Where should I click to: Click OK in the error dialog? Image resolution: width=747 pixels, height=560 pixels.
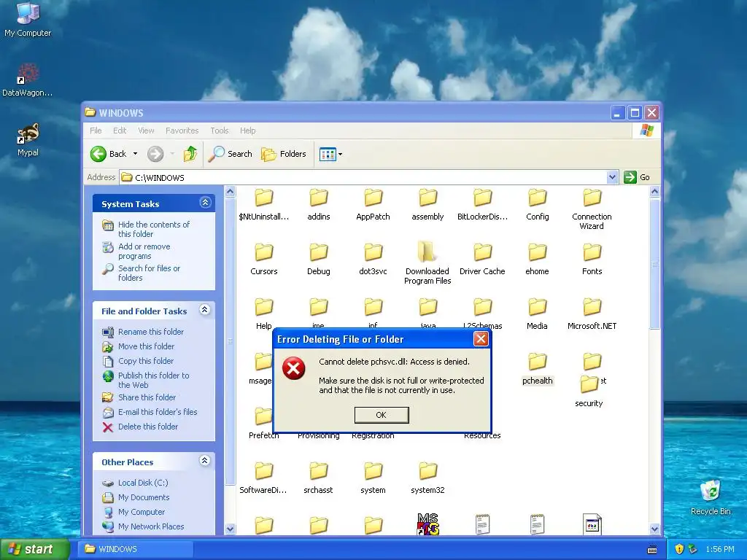point(381,415)
